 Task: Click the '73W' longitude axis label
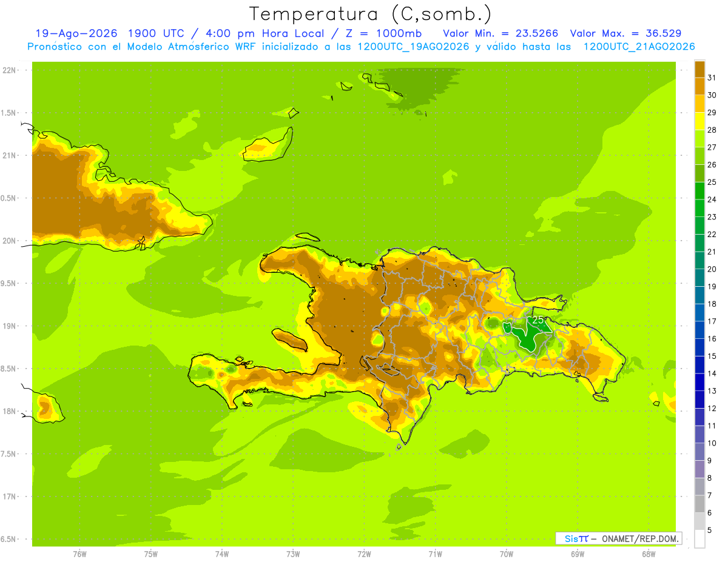[293, 554]
